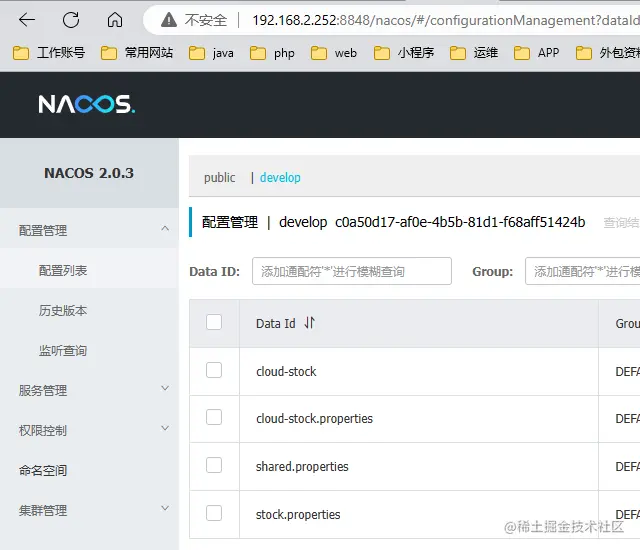Viewport: 640px width, 550px height.
Task: Check the box for stock.properties row
Action: point(214,513)
